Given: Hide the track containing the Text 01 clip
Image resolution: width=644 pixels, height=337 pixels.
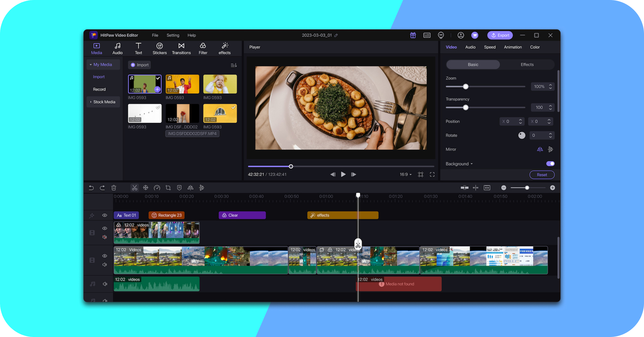Looking at the screenshot, I should tap(105, 215).
